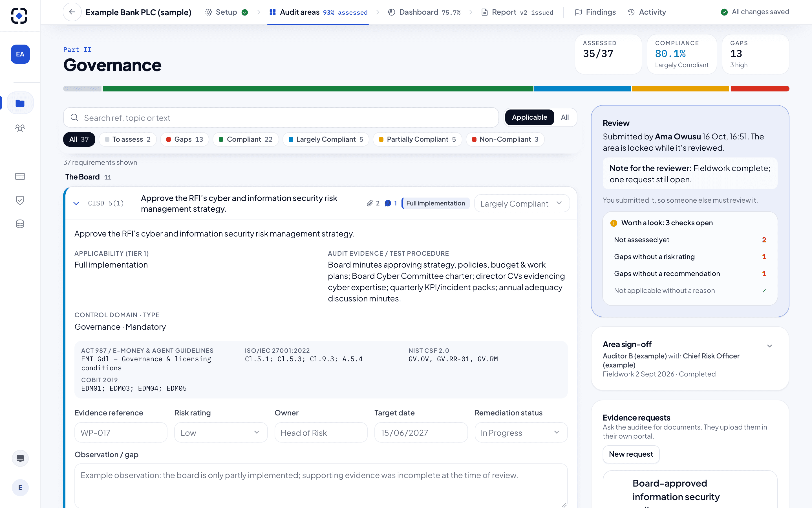Image resolution: width=812 pixels, height=508 pixels.
Task: Filter by Compliant 22 chip
Action: pos(246,139)
